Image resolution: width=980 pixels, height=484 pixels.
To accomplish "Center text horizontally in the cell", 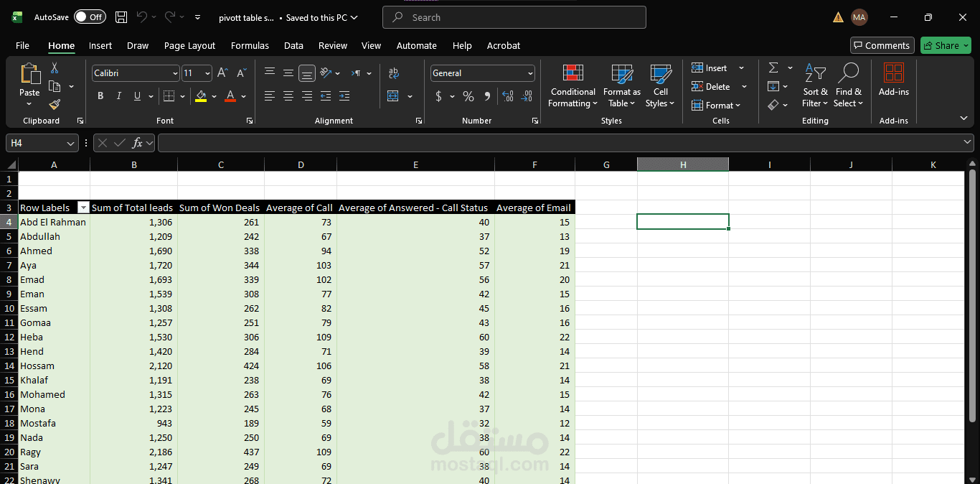I will [288, 96].
